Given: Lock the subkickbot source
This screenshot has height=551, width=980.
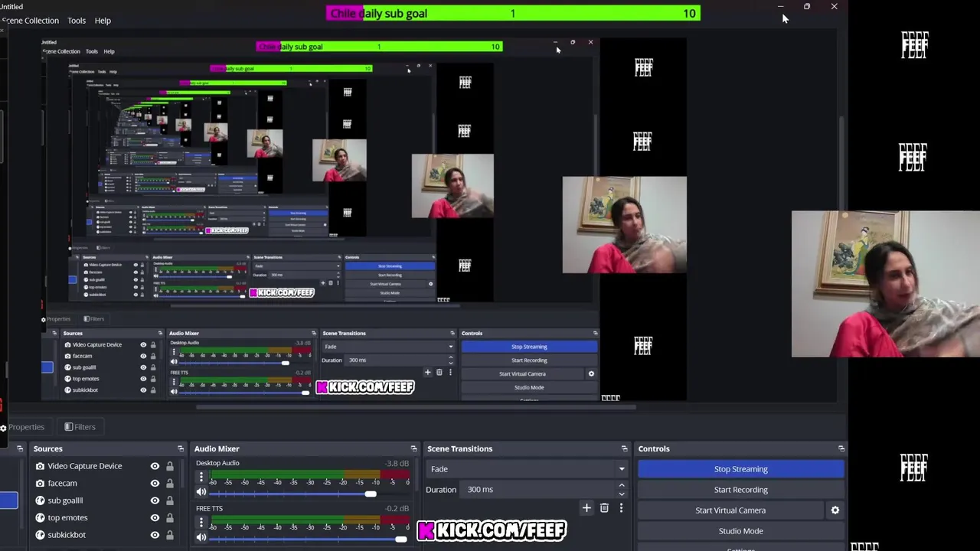Looking at the screenshot, I should 170,535.
